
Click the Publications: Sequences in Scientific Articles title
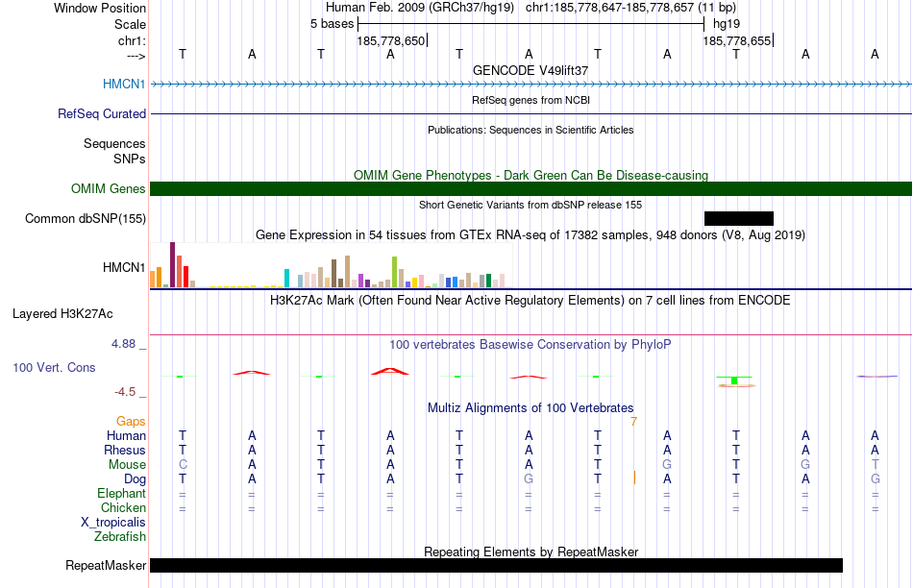click(531, 130)
